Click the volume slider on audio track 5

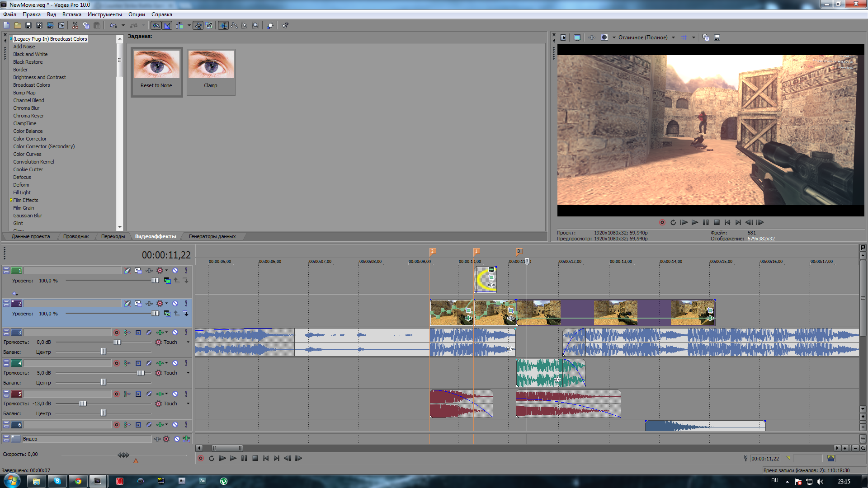pos(83,404)
